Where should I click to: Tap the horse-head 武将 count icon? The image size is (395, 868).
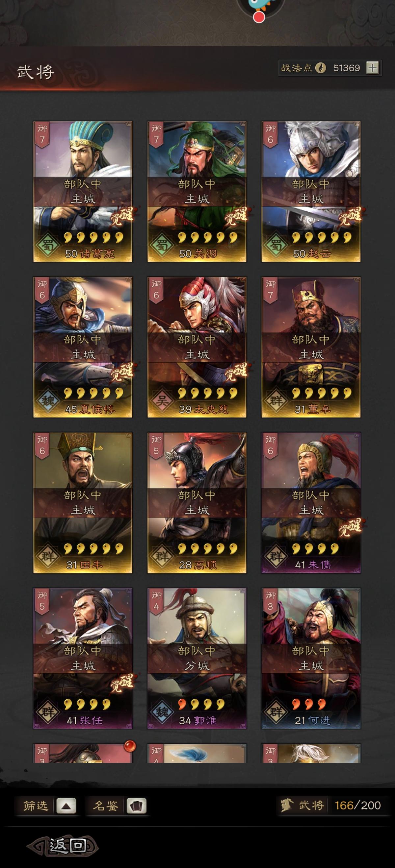286,806
